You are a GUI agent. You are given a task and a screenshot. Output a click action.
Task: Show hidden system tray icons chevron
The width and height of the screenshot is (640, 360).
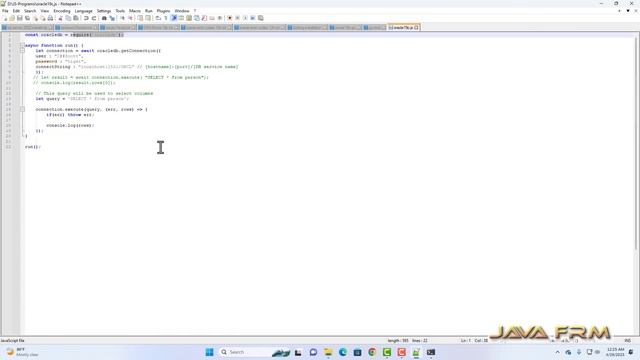(558, 352)
